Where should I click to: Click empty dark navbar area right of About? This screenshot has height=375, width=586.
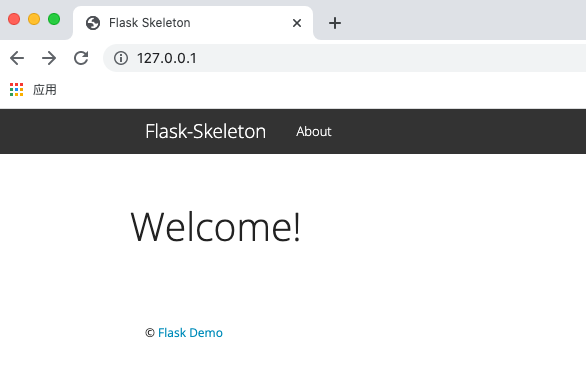(460, 132)
